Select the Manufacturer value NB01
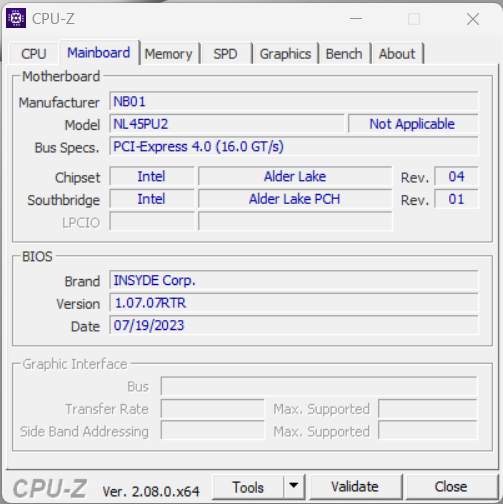 pos(294,101)
